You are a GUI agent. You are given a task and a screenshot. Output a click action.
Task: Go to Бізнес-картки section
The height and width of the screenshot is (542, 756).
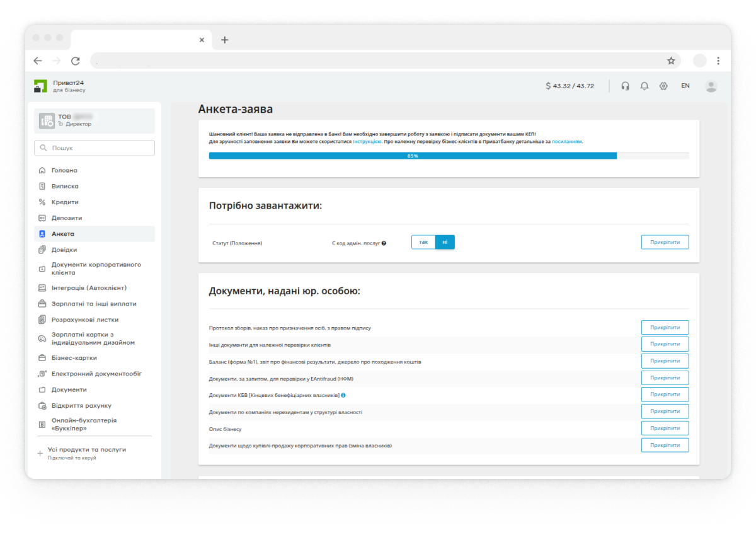click(74, 357)
